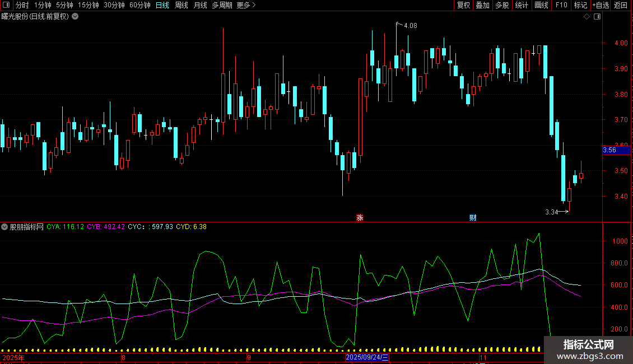Open the 复权 adjustment option

tap(463, 5)
